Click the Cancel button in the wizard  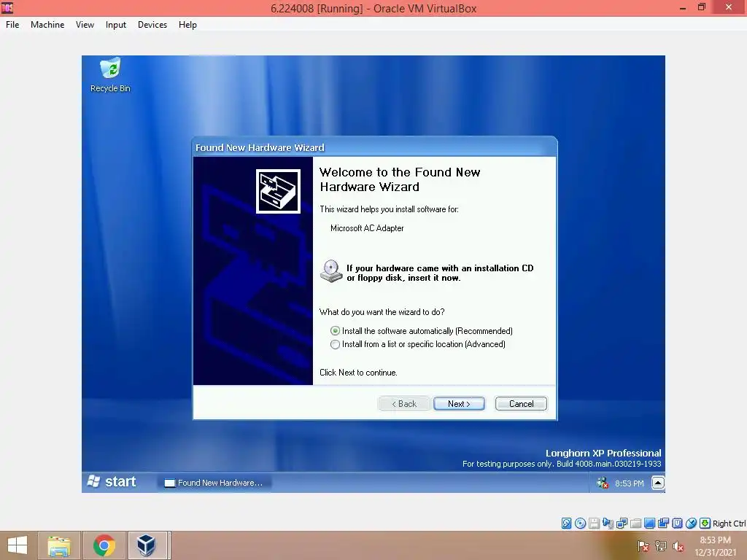tap(521, 404)
